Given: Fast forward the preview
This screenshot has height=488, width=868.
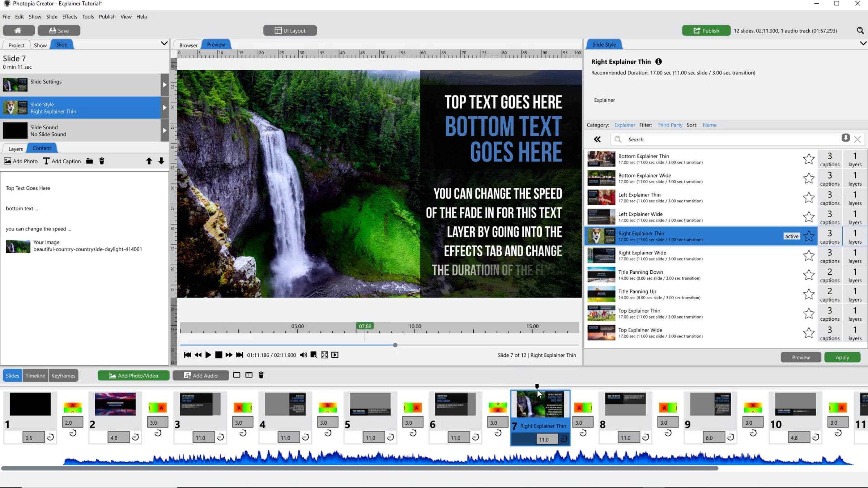Looking at the screenshot, I should pyautogui.click(x=229, y=355).
